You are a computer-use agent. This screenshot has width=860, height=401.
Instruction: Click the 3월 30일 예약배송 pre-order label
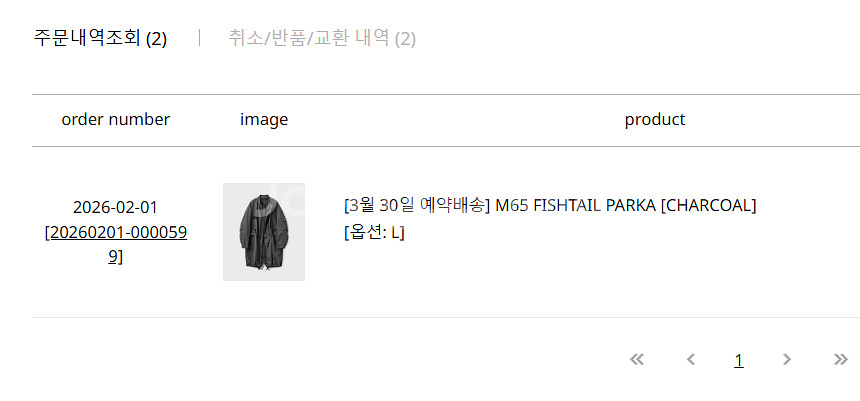417,206
